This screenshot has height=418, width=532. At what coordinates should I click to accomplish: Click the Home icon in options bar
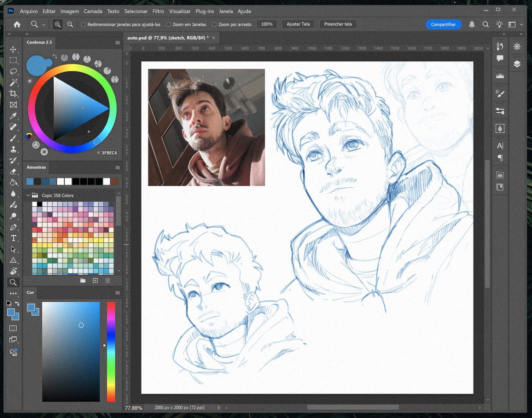[17, 24]
